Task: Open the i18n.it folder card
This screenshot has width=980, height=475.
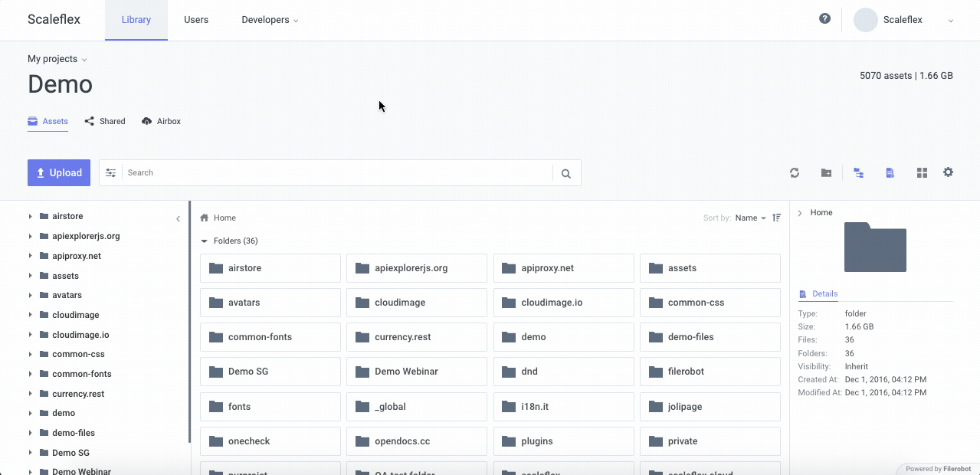Action: click(x=564, y=407)
